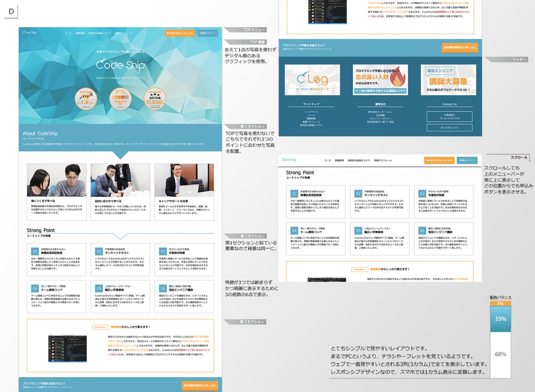535x392 pixels.
Task: Click the 05 number badge under the teal-hero page
Action: (x=99, y=288)
